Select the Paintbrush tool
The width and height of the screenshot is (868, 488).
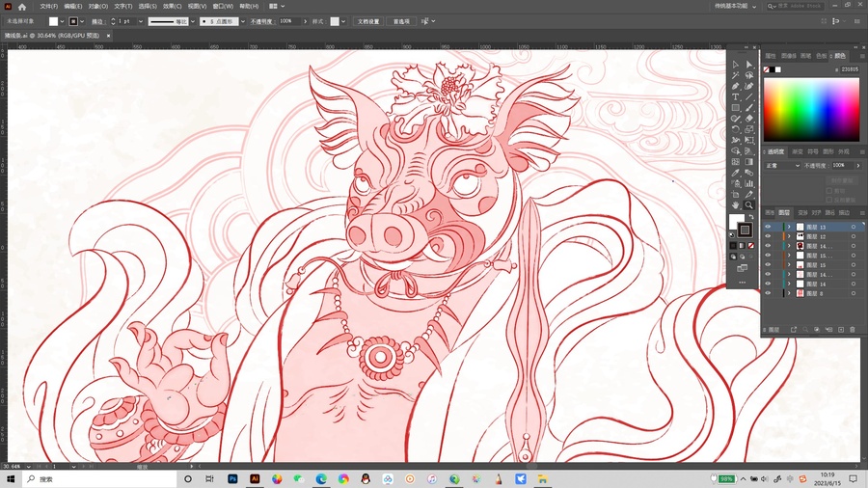pos(749,108)
